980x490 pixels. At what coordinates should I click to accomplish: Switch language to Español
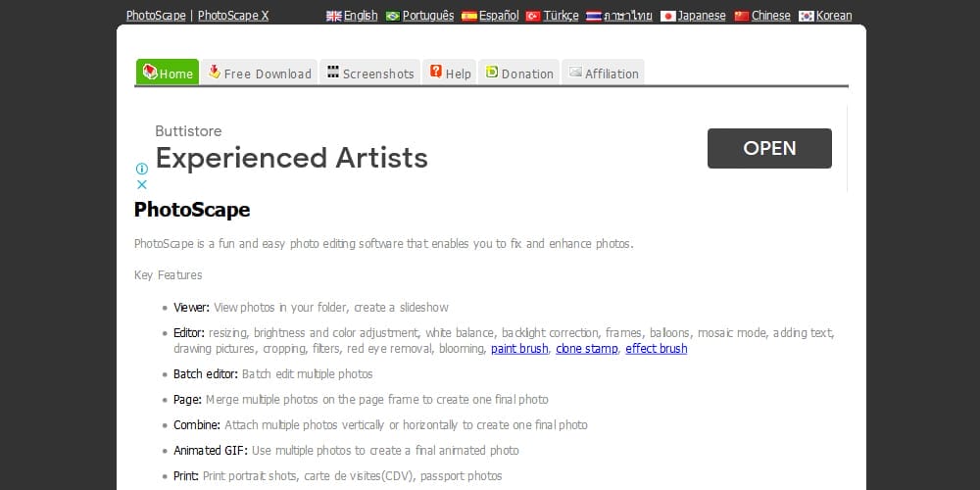point(499,16)
